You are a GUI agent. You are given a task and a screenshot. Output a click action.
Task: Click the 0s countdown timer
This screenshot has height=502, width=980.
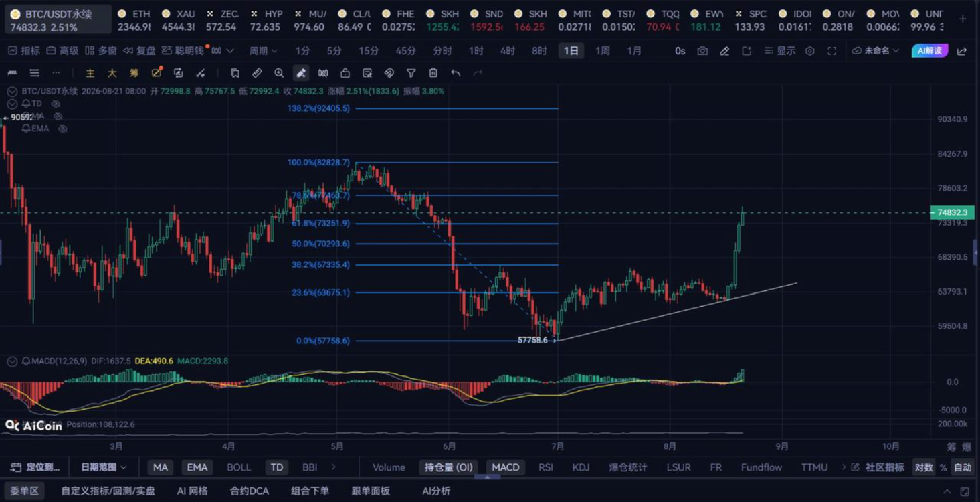tap(680, 51)
